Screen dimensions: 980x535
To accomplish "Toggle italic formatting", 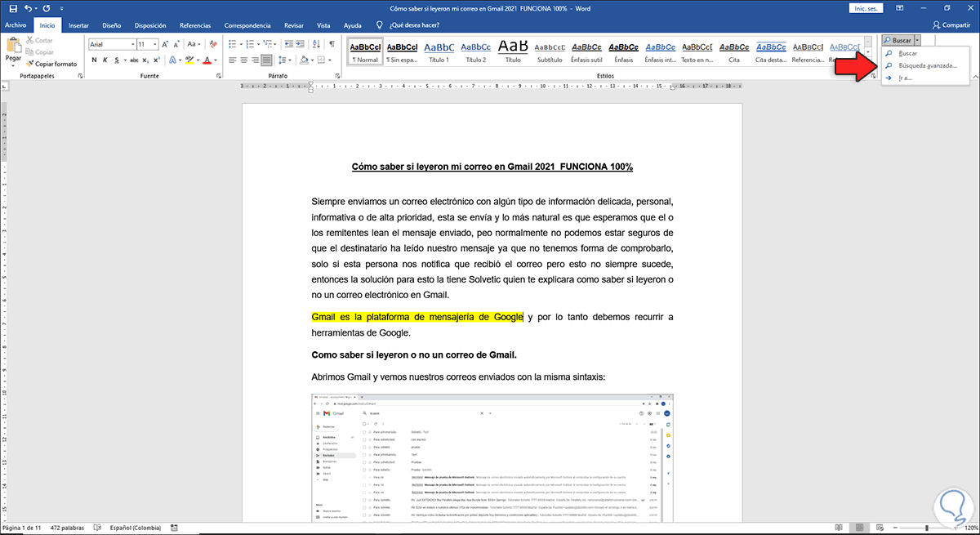I will click(x=105, y=60).
